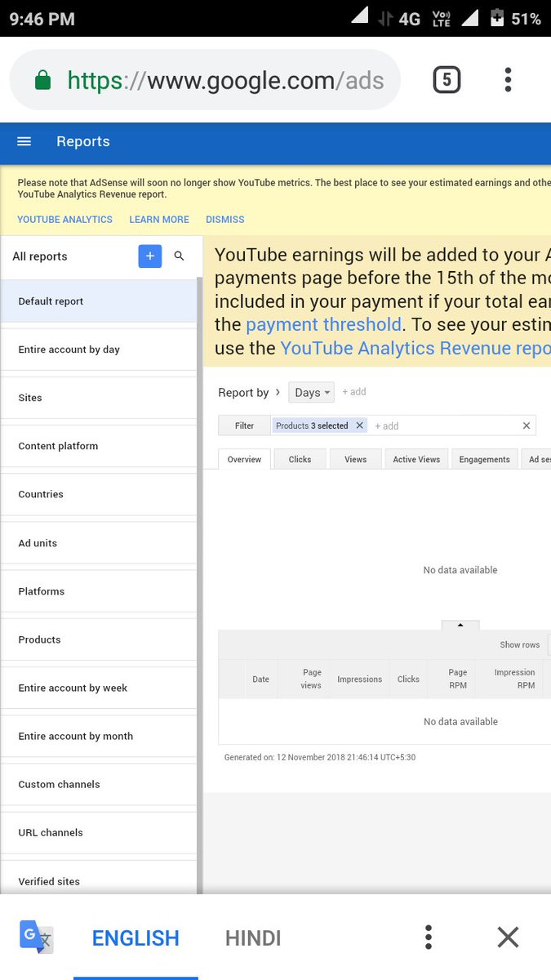Add a dimension next to Days
The height and width of the screenshot is (980, 551).
click(354, 392)
